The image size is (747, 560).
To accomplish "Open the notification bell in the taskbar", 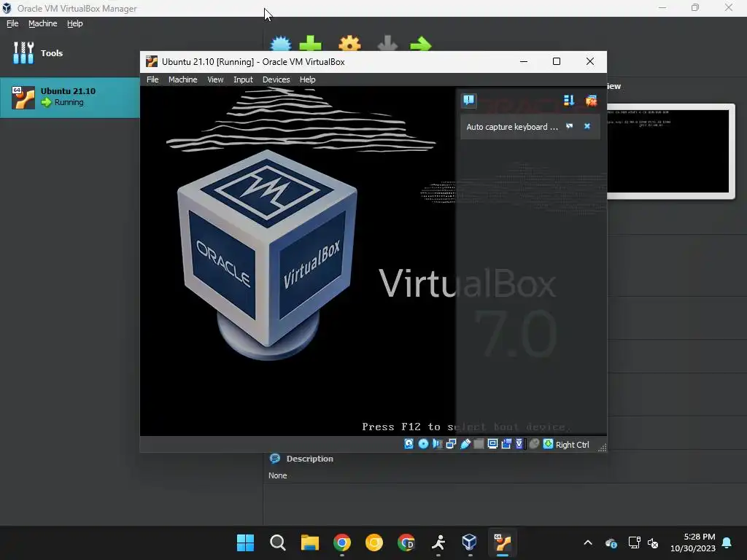I will coord(727,542).
